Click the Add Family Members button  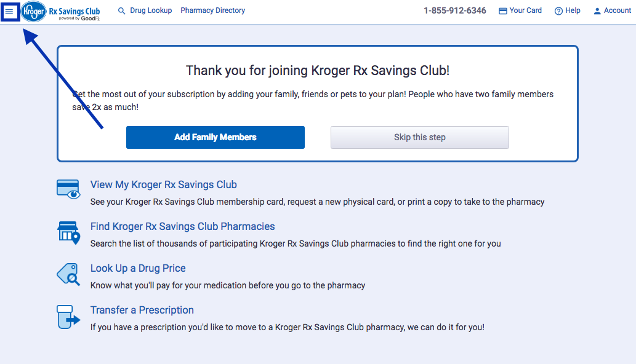point(215,137)
